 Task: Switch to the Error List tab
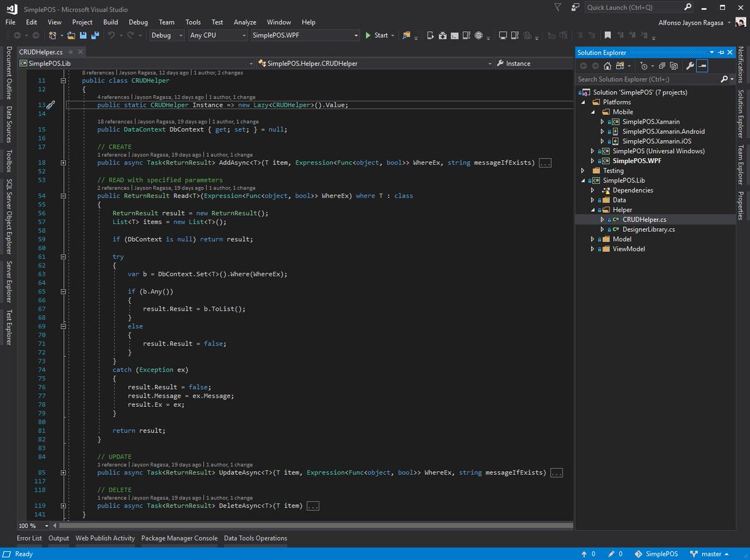[x=29, y=538]
